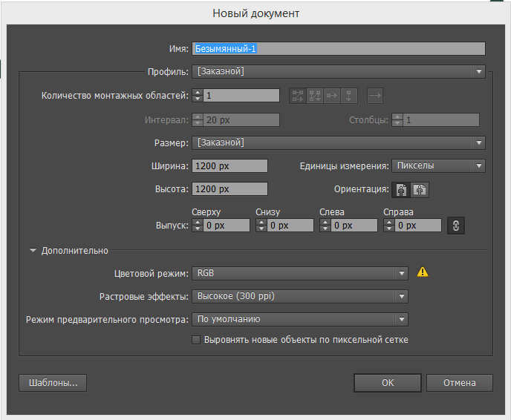The image size is (511, 420).
Task: Click the Имя text field
Action: (339, 48)
